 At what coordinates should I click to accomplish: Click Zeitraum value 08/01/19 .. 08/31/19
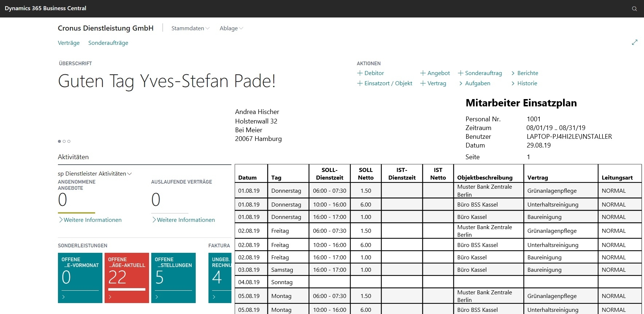556,128
